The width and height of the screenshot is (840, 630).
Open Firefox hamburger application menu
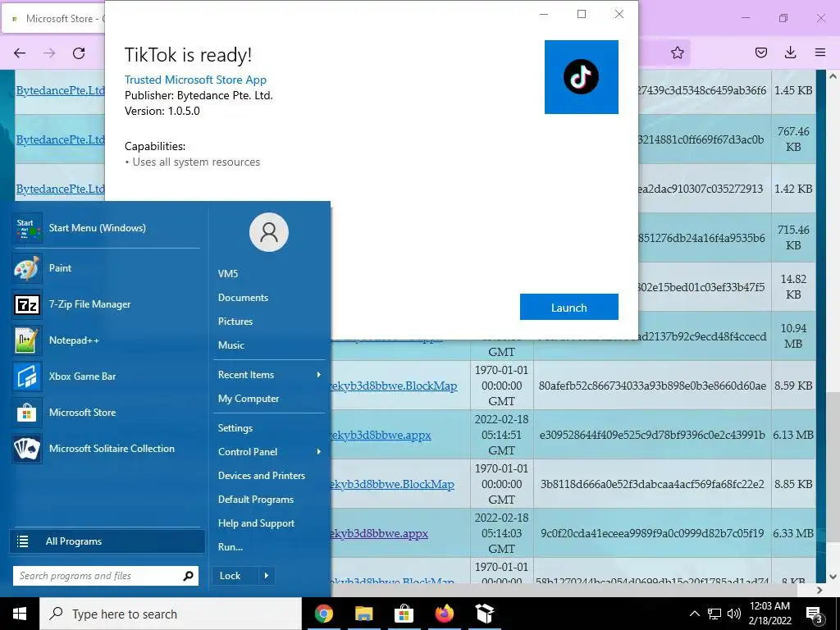(x=820, y=52)
